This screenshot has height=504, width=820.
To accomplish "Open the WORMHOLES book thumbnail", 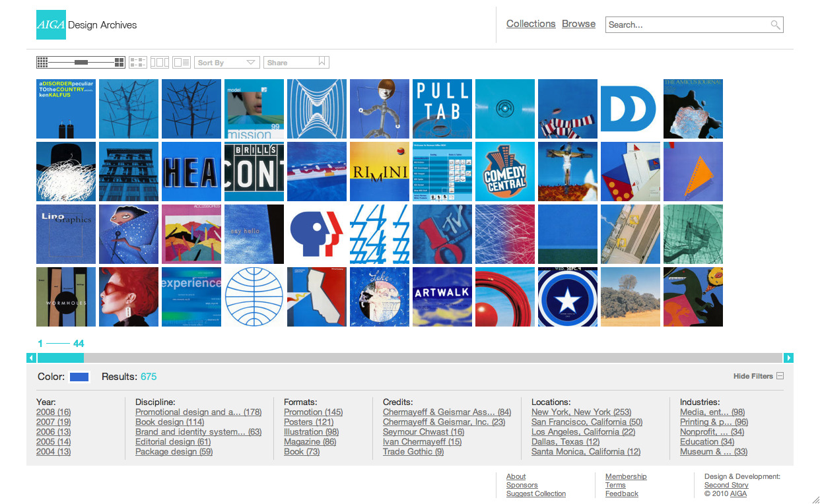I will [x=66, y=297].
